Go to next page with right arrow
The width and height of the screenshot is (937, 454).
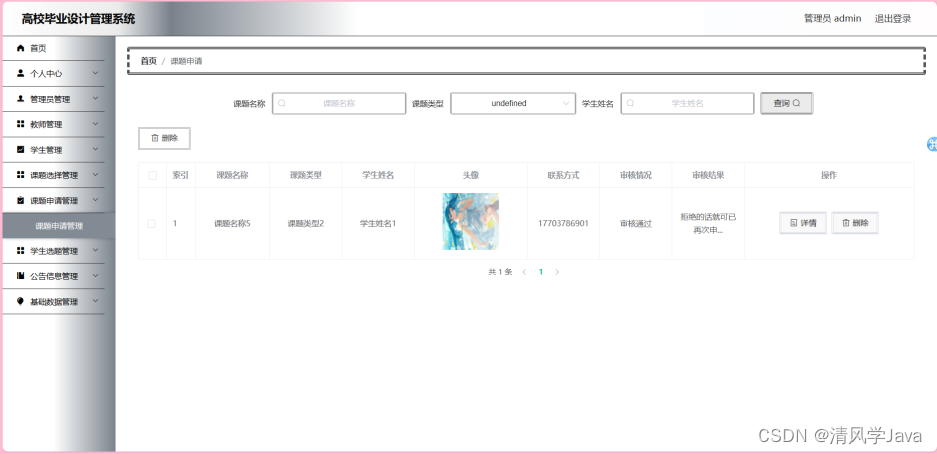[x=557, y=272]
